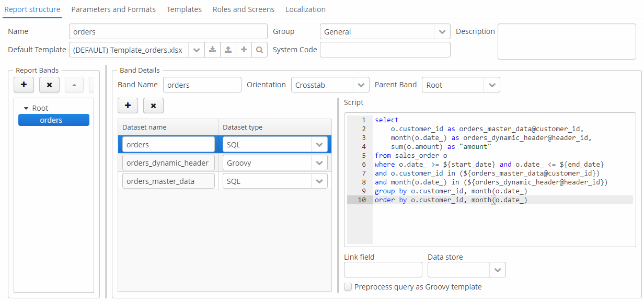
Task: Create a template with the plus icon
Action: 244,50
